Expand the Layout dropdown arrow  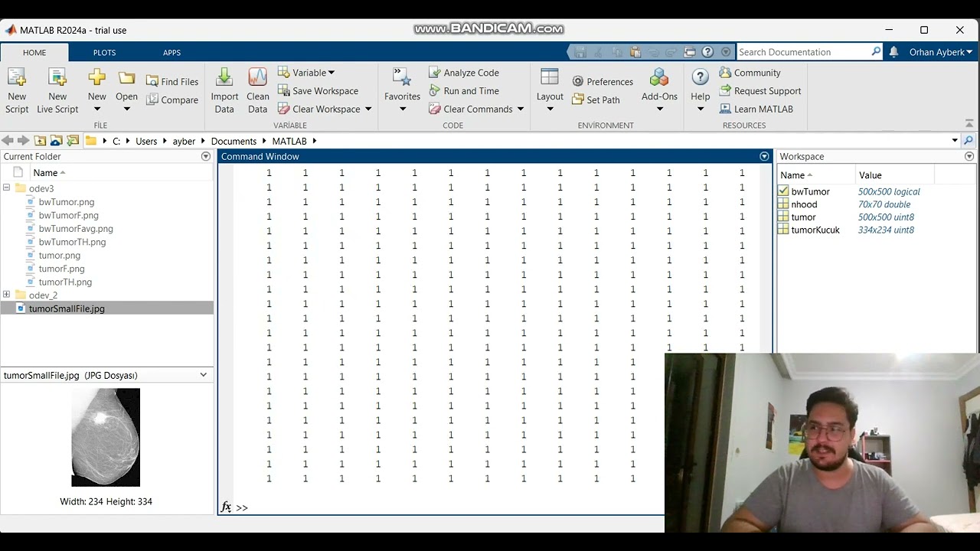click(549, 109)
